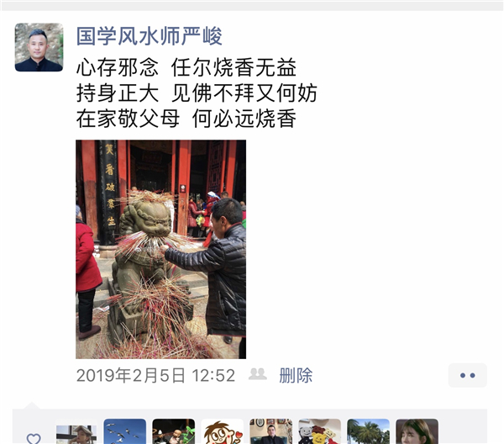Viewport: 504px width, 444px height.
Task: View the stone lion incense photo
Action: click(161, 250)
